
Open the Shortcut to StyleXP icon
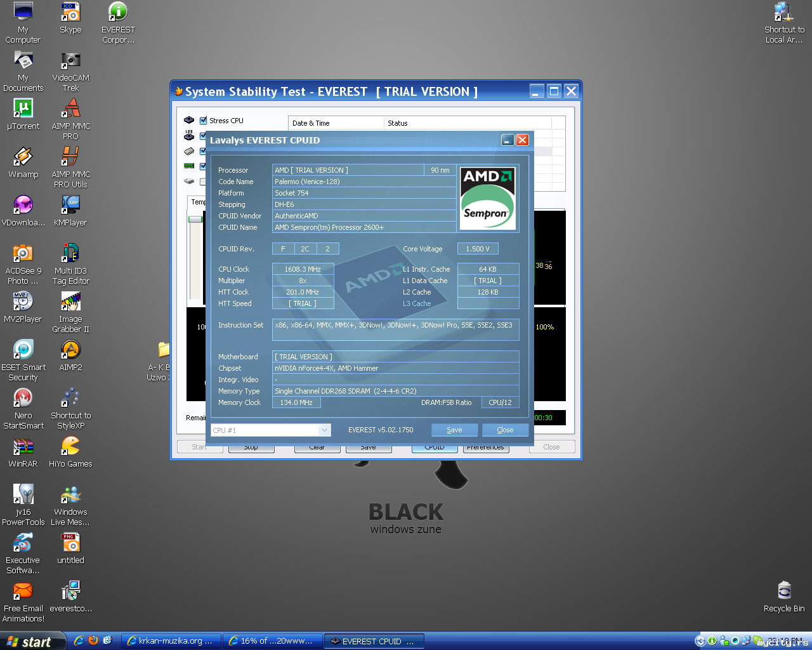coord(70,409)
